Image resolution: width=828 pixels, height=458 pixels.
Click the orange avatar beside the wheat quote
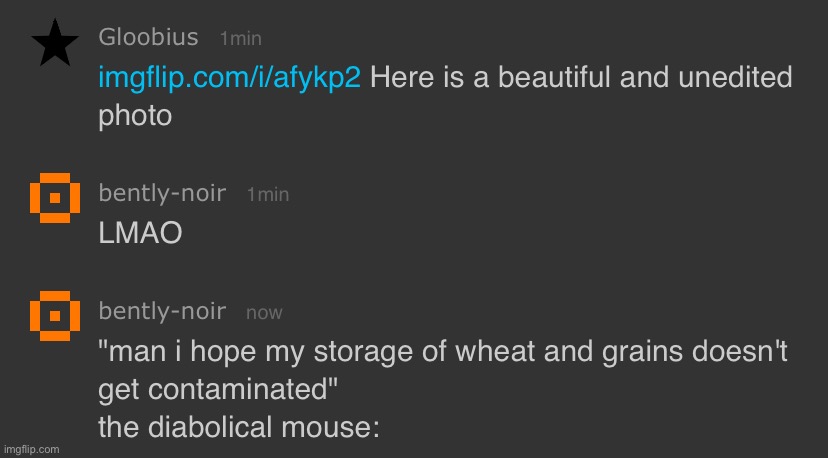click(56, 318)
